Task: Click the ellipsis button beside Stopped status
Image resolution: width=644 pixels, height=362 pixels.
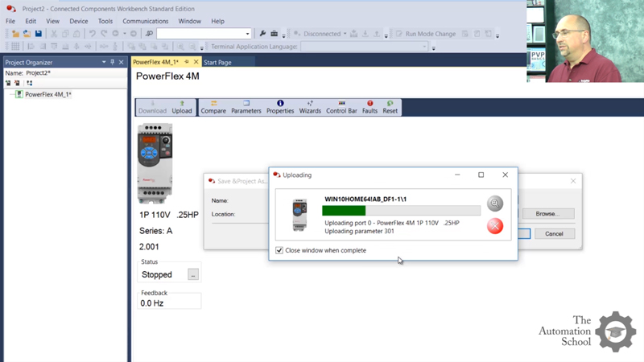Action: (193, 274)
